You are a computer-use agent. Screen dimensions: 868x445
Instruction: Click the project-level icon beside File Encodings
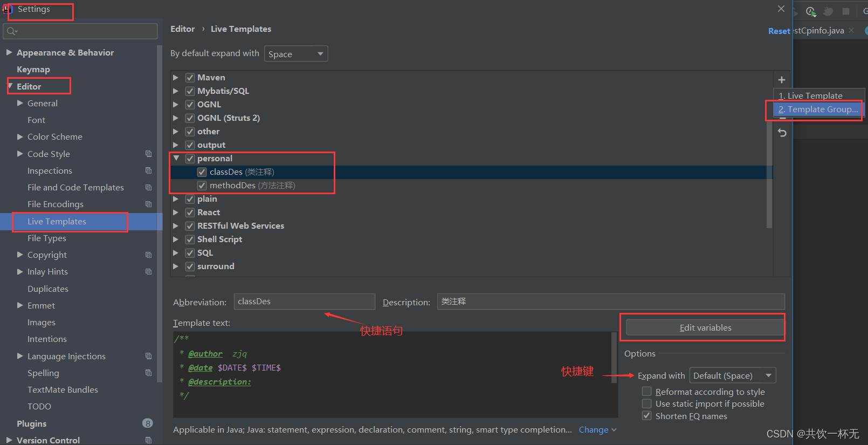pos(148,204)
